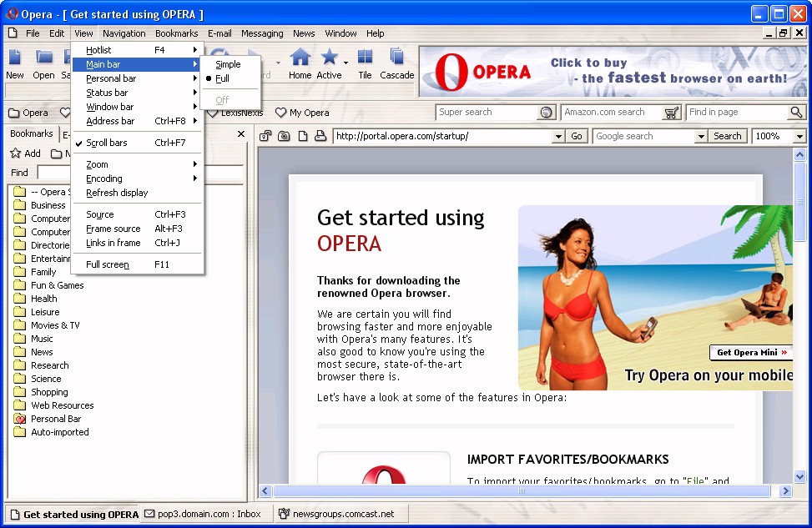Screen dimensions: 812x528
Task: Open the Bookmarks menu
Action: click(x=177, y=33)
